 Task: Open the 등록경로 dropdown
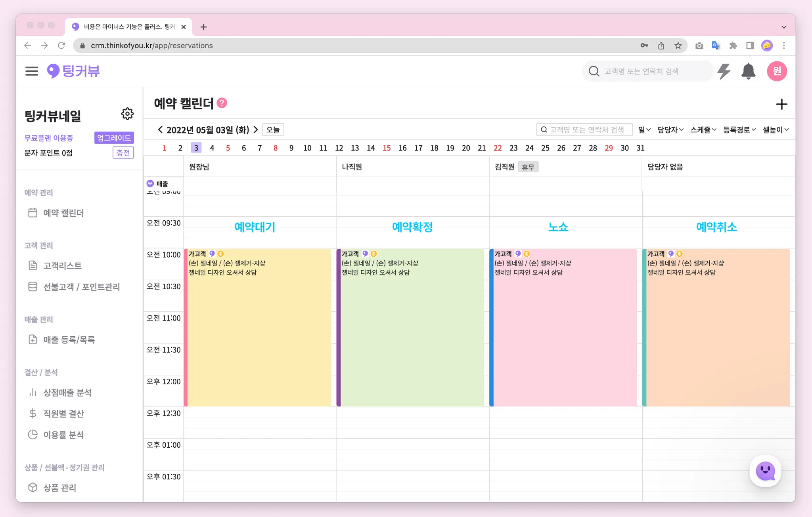(739, 130)
